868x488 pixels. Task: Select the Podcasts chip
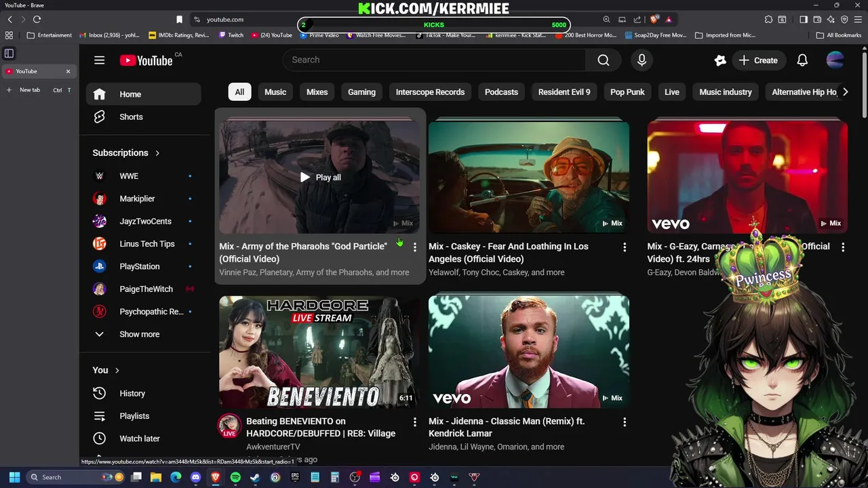pos(501,92)
